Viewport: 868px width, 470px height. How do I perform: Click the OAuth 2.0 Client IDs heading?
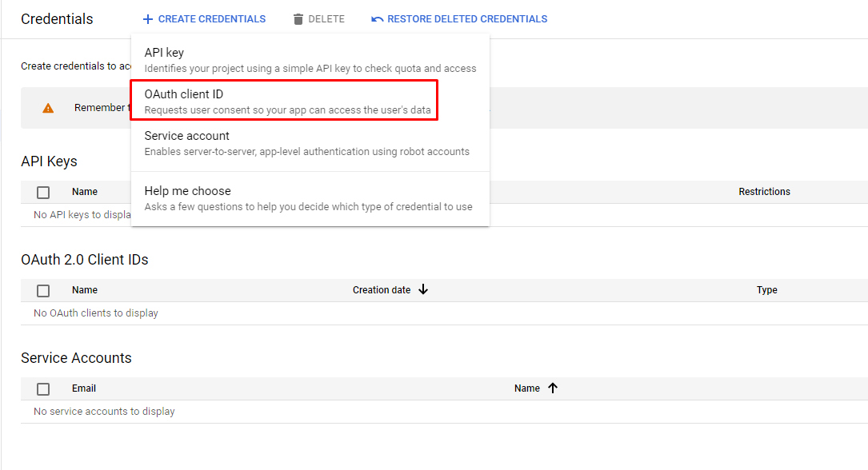(x=85, y=259)
